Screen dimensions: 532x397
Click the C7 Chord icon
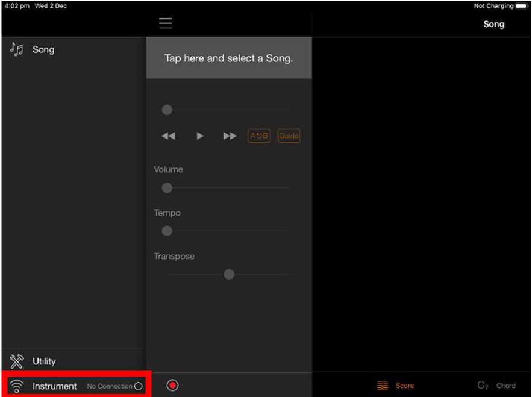coord(483,386)
